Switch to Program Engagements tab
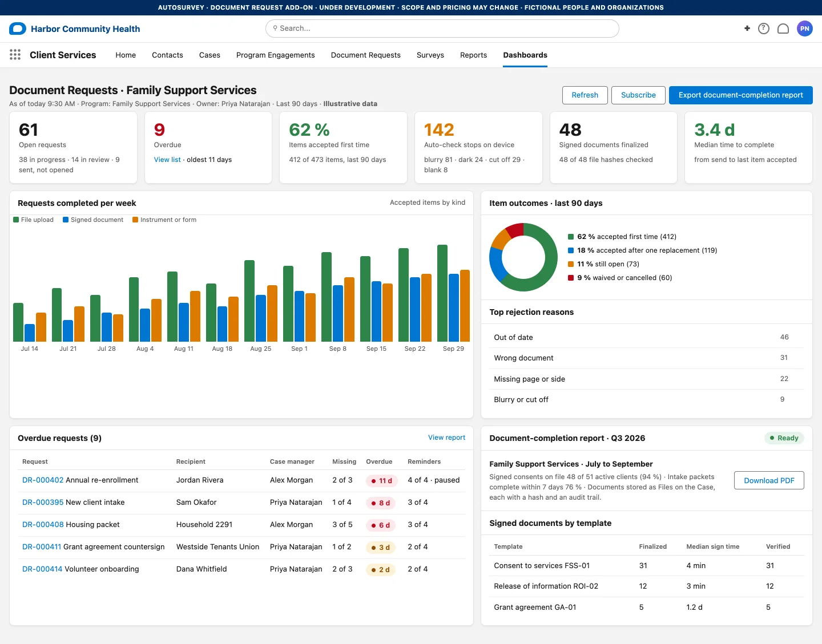Viewport: 822px width, 644px height. (276, 55)
